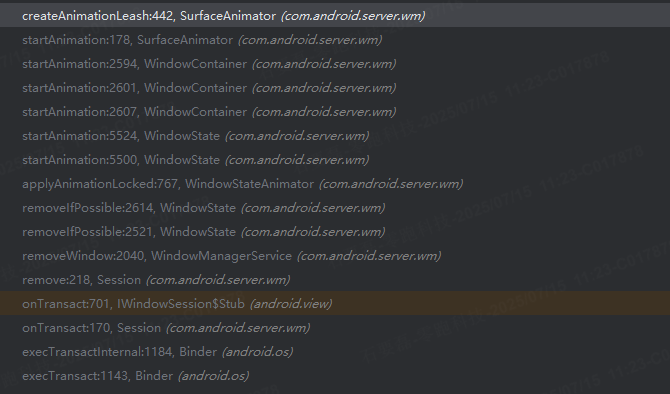Go to removeWindow:2040 WindowManagerService frame

tap(335, 256)
